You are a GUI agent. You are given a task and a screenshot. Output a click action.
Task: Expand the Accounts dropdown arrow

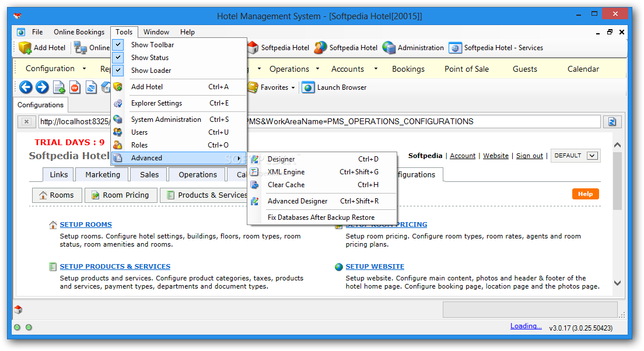coord(376,69)
